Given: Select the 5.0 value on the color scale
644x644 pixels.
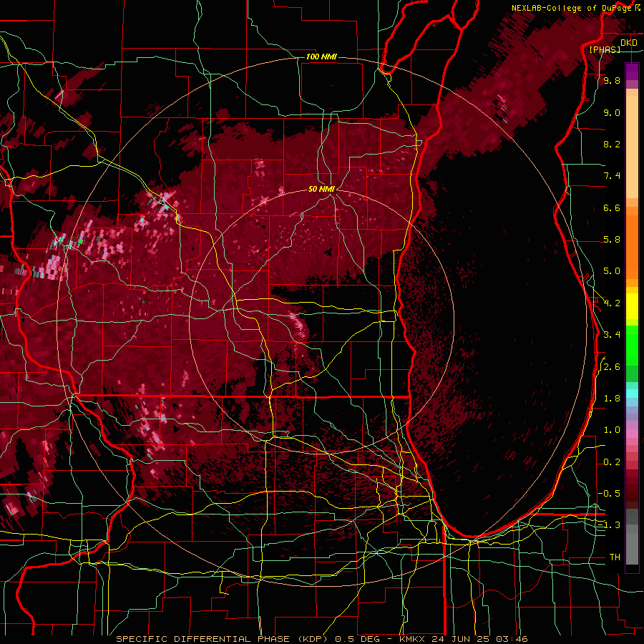Looking at the screenshot, I should tap(612, 271).
